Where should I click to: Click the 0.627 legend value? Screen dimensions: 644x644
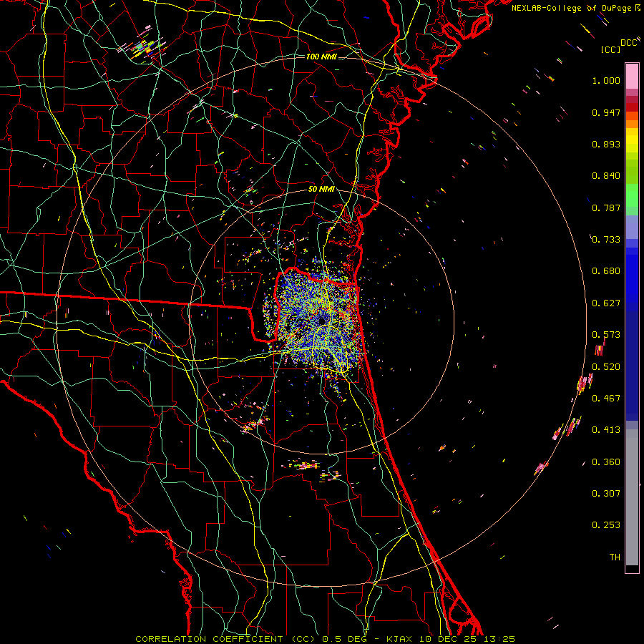click(606, 303)
